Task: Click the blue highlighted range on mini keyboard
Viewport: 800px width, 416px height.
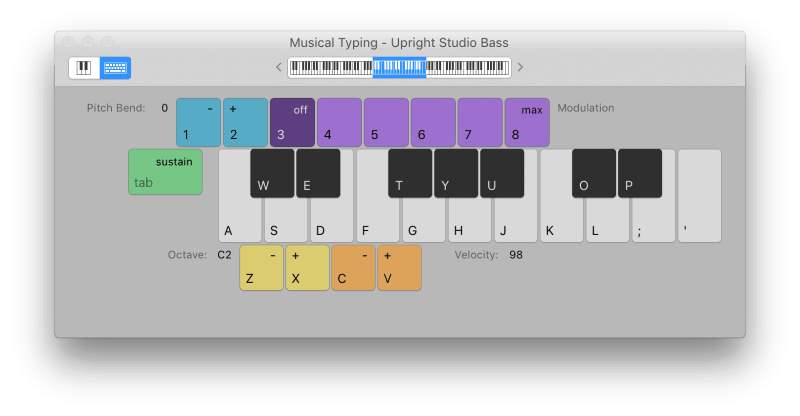Action: (x=399, y=67)
